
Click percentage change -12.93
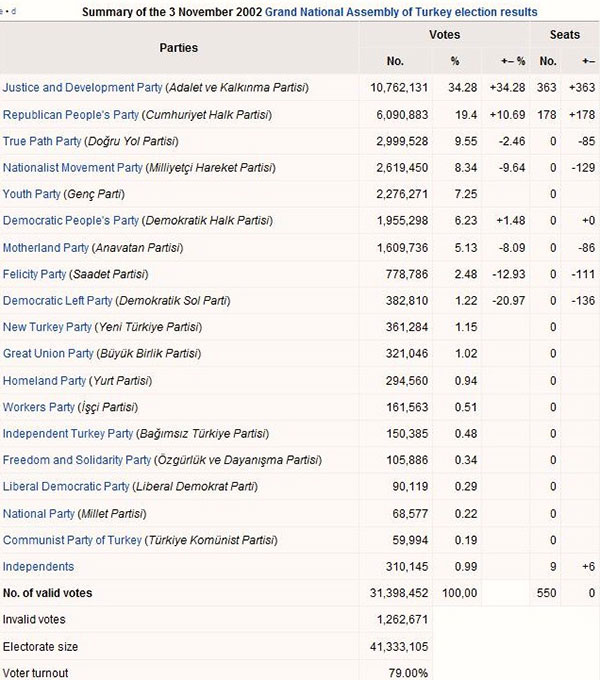(509, 274)
